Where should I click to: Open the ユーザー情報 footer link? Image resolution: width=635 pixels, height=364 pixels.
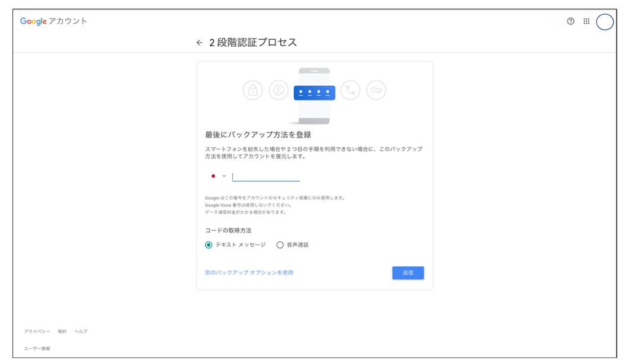pos(37,349)
